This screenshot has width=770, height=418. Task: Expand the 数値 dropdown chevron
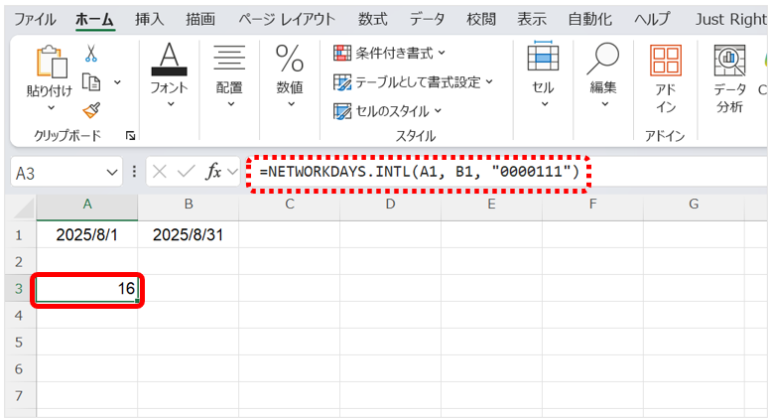291,104
